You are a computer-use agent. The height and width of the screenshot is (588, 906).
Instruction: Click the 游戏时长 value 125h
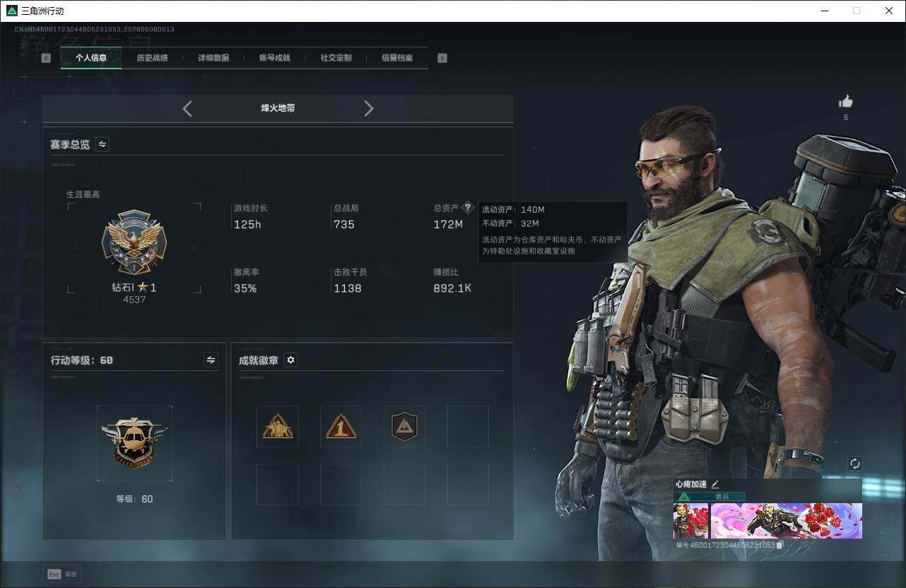tap(247, 225)
